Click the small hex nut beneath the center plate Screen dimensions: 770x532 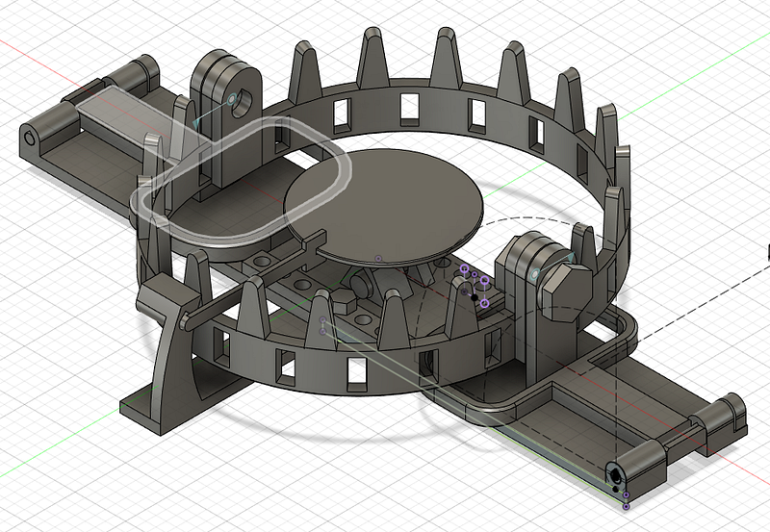pyautogui.click(x=344, y=303)
